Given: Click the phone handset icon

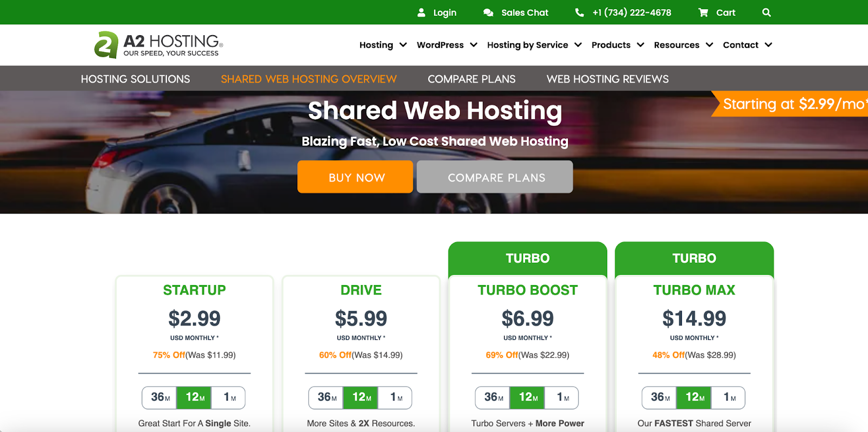Looking at the screenshot, I should coord(579,12).
